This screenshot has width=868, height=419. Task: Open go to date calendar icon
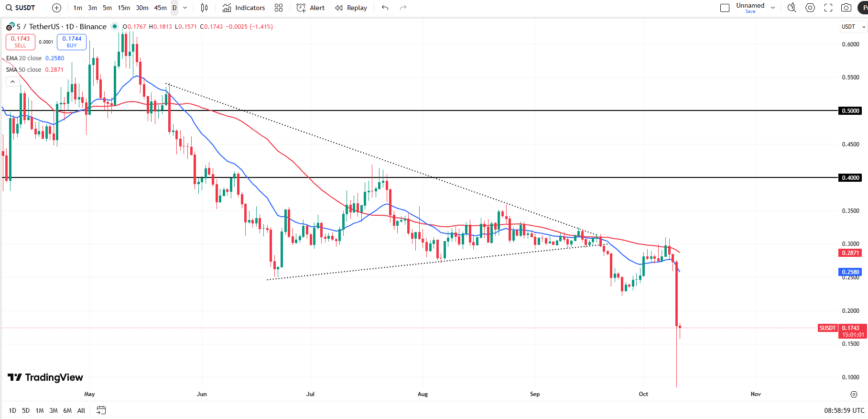[101, 410]
